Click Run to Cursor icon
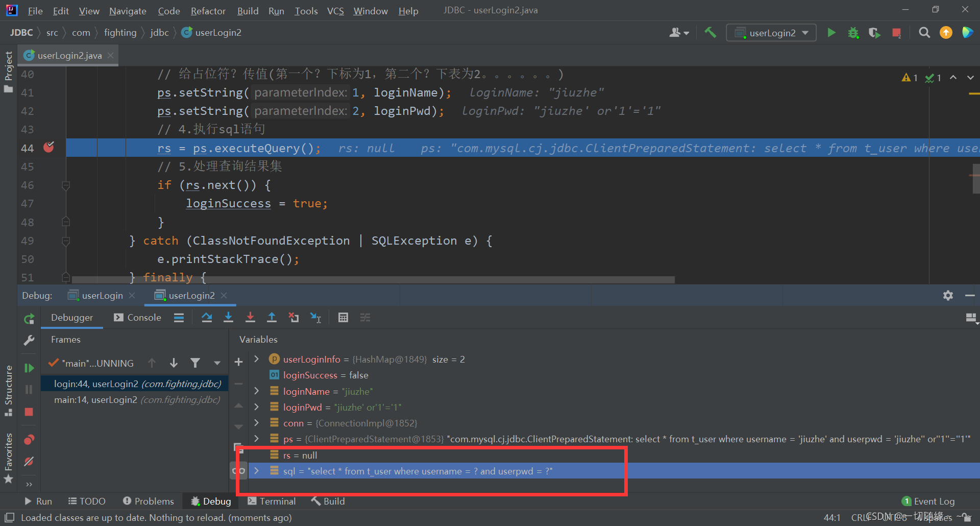The width and height of the screenshot is (980, 526). coord(315,318)
